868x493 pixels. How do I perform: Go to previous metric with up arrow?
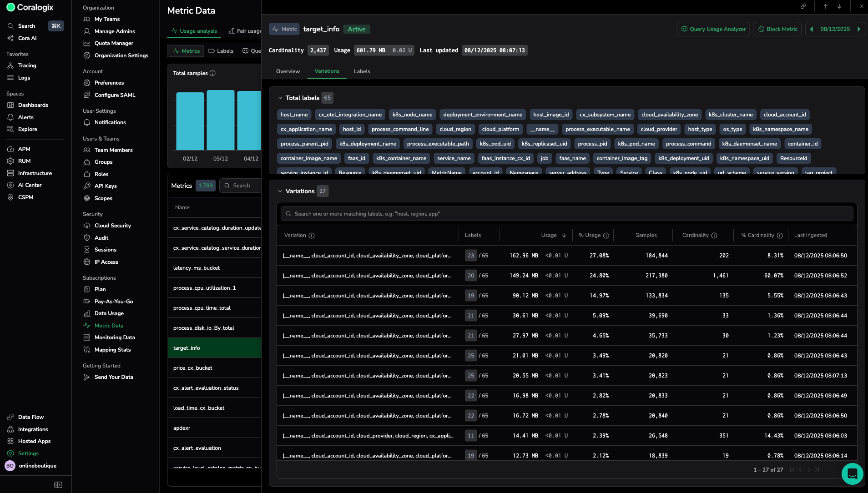tap(825, 6)
